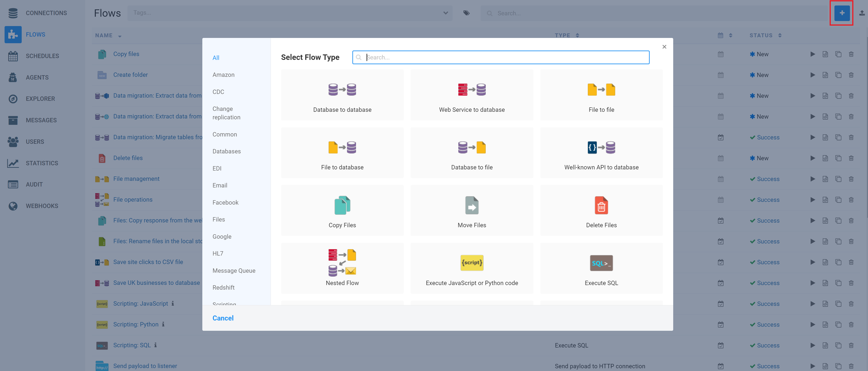Sort flows by Type column
The height and width of the screenshot is (371, 868).
tap(566, 36)
